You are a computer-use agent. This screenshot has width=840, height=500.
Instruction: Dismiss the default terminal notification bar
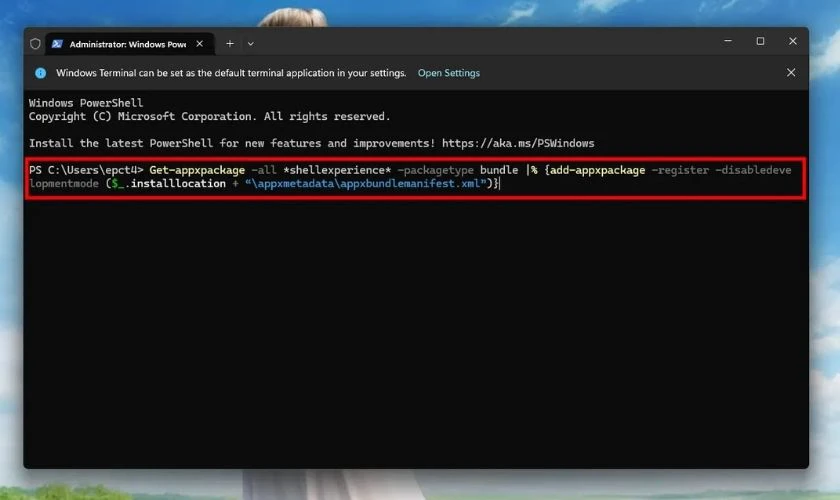point(791,72)
